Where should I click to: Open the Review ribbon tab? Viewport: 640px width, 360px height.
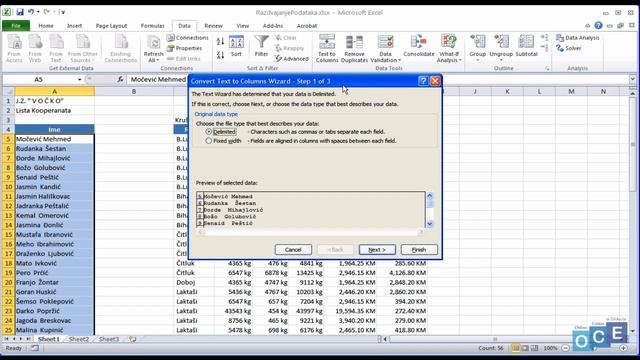(213, 26)
